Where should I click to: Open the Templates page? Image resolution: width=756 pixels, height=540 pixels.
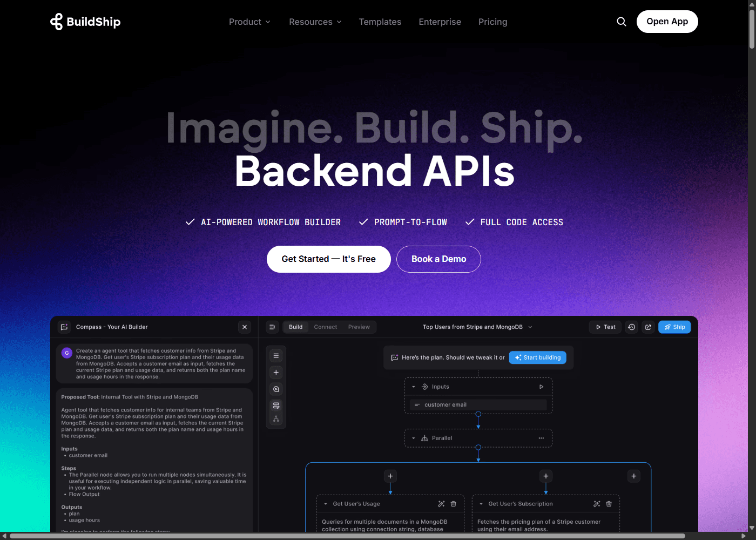[380, 22]
